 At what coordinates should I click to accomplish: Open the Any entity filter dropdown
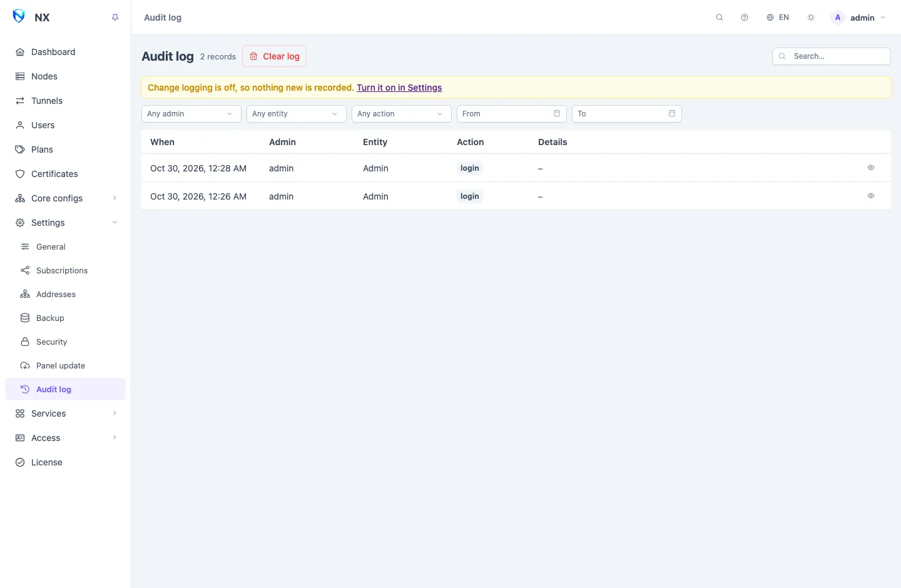coord(297,114)
